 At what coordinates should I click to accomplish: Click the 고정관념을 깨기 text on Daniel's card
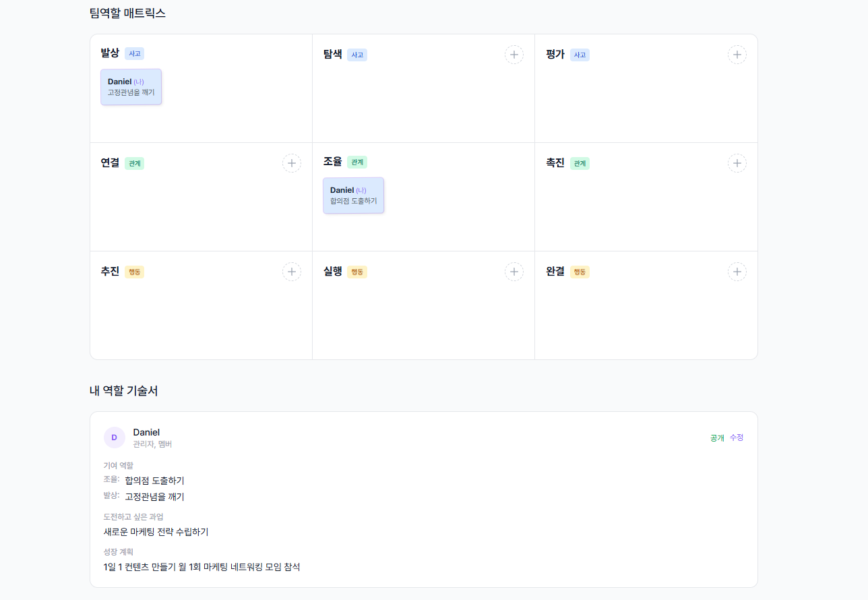130,94
